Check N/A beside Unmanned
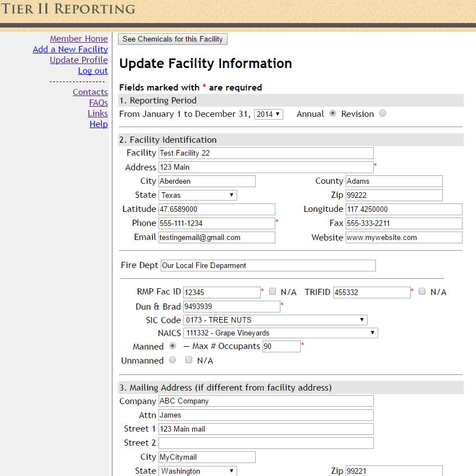The image size is (476, 476). point(189,360)
